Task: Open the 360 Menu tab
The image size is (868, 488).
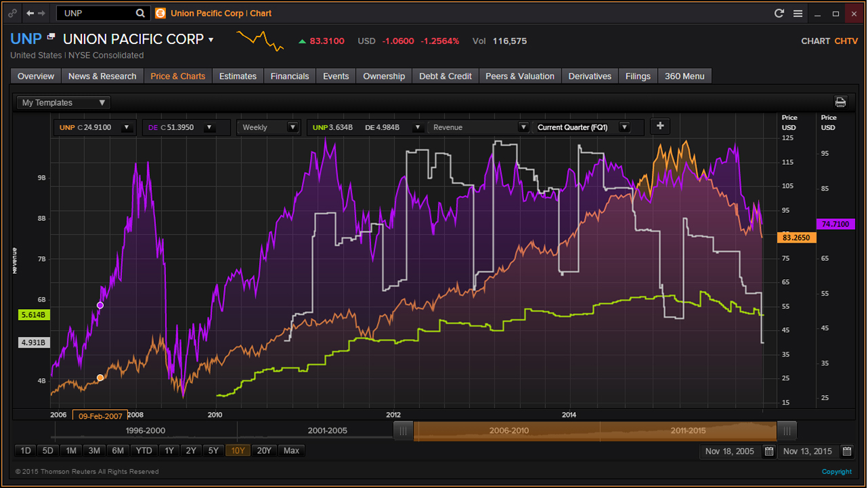Action: [684, 76]
